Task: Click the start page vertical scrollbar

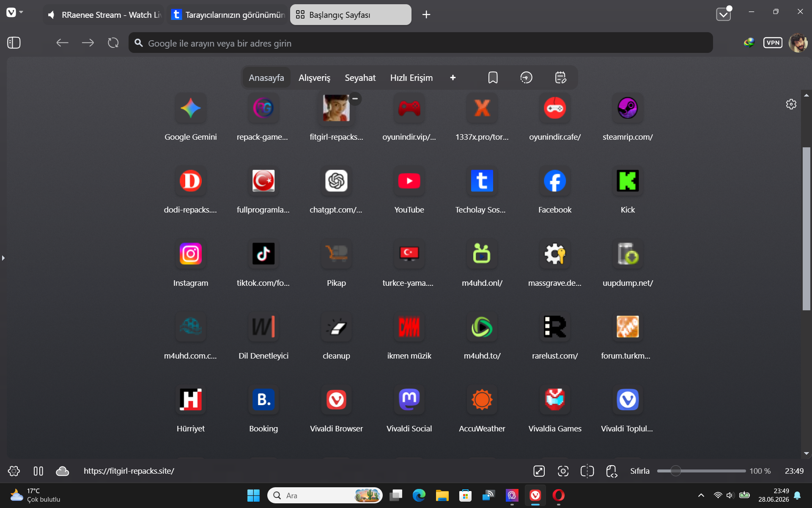Action: tap(807, 229)
